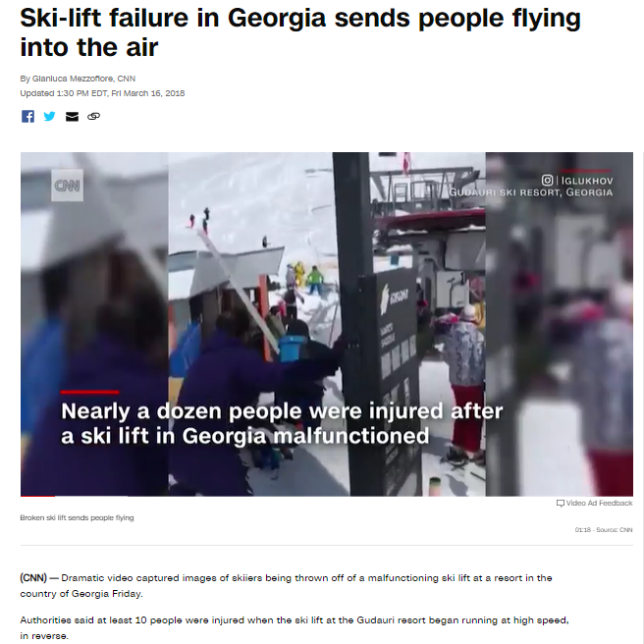Viewport: 644px width, 644px height.
Task: Click the paragraph mentioning Gudauri resort authorities
Action: (295, 627)
